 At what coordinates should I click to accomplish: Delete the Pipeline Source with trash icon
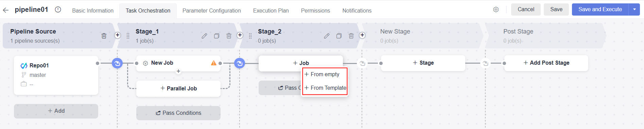point(104,36)
